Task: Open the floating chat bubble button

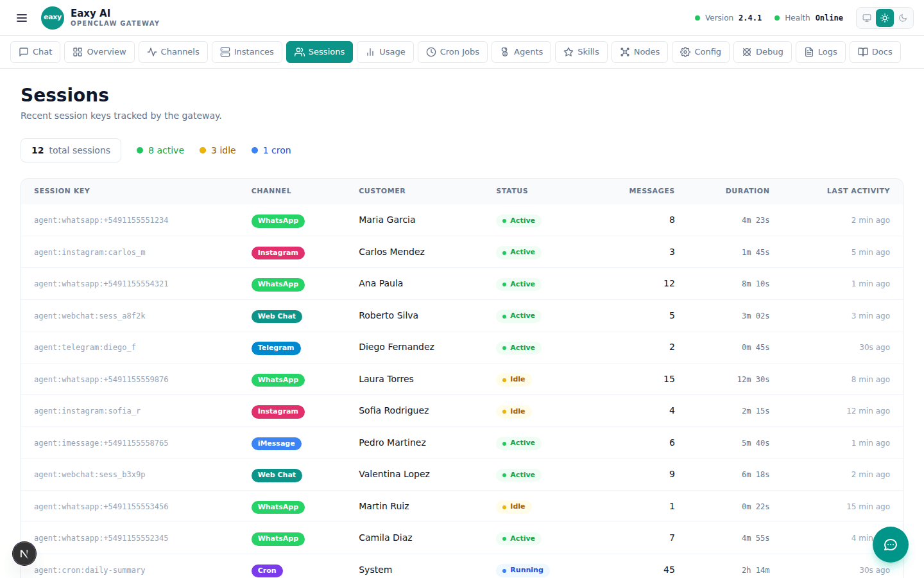Action: click(x=890, y=545)
